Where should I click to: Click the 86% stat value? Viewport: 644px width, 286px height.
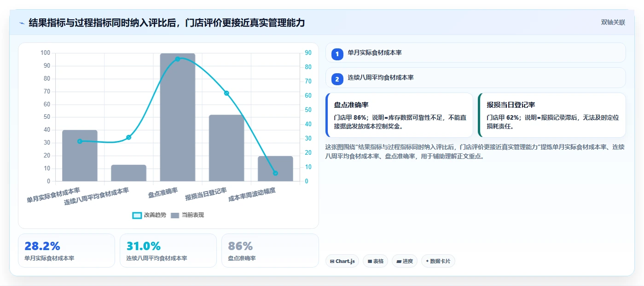click(x=240, y=246)
